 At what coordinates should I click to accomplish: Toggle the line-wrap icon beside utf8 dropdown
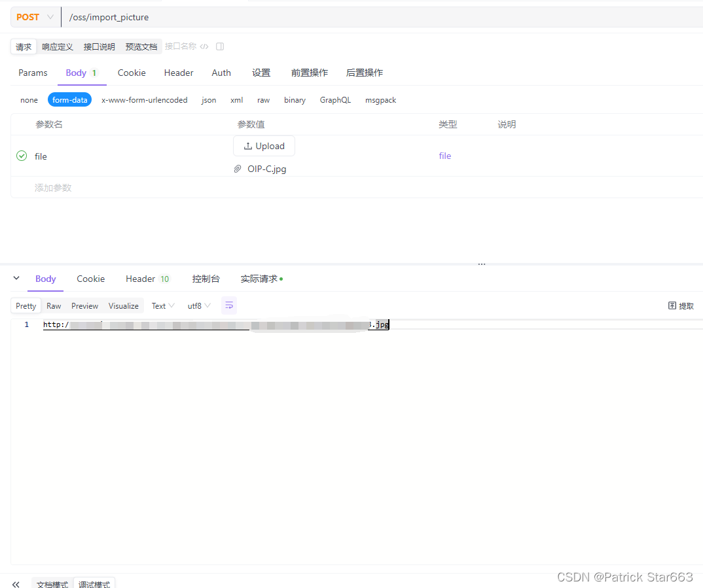tap(228, 305)
